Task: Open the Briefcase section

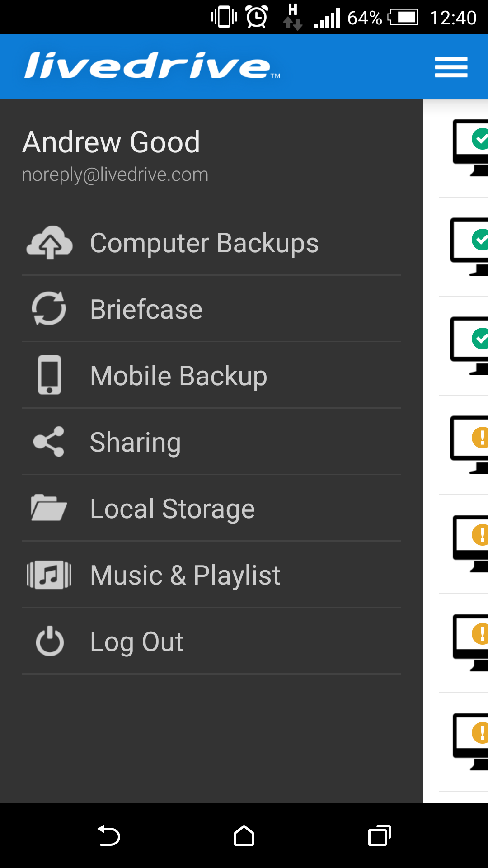Action: point(211,309)
